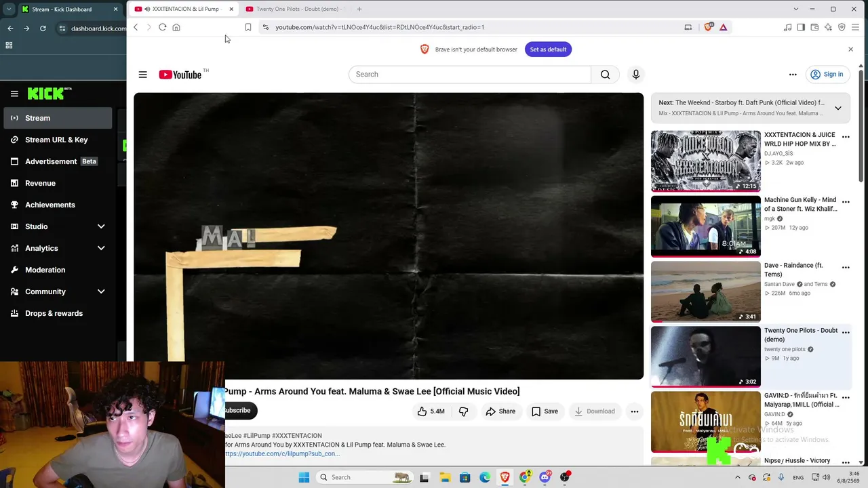Like the video with 5.4M likes

pos(431,411)
